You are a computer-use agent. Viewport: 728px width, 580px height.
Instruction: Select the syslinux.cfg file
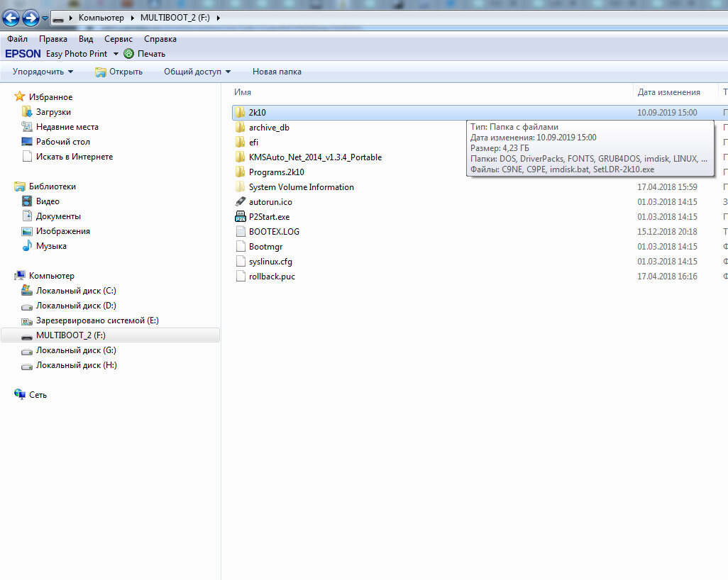[x=270, y=261]
